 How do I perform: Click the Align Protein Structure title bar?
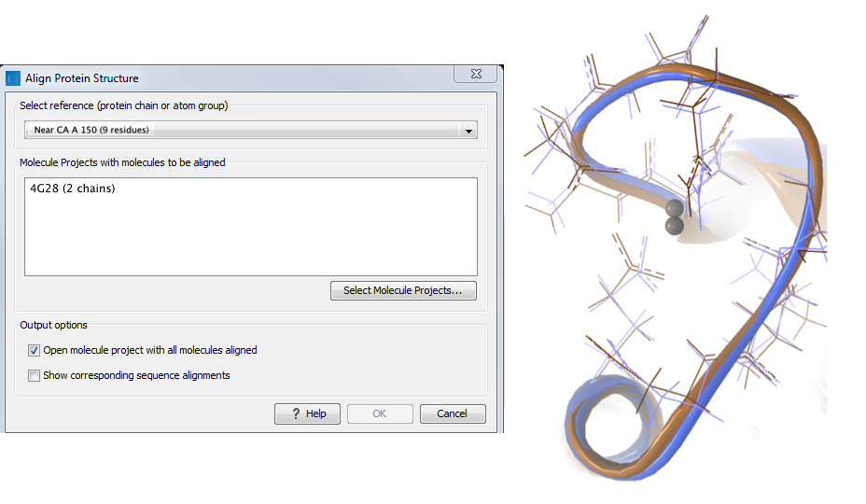click(x=233, y=78)
